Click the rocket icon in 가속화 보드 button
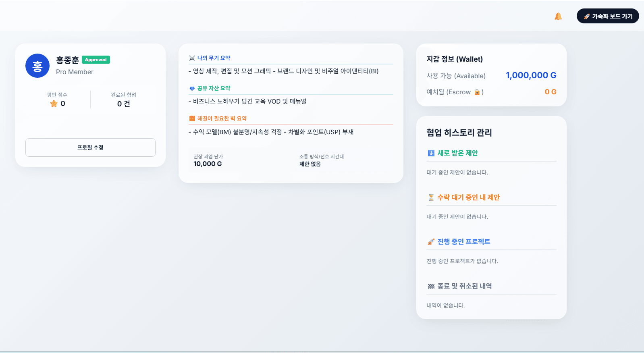644x353 pixels. point(587,17)
